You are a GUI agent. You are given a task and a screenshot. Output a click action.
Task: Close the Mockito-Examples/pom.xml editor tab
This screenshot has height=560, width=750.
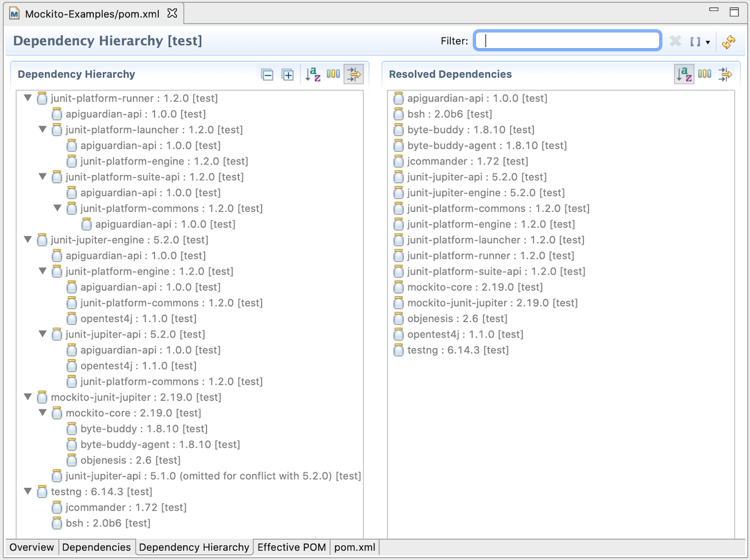[173, 12]
